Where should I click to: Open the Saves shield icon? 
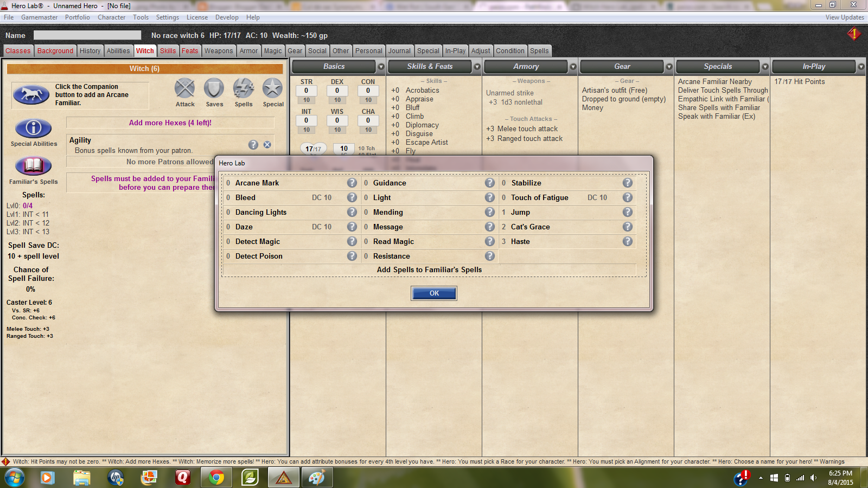214,88
